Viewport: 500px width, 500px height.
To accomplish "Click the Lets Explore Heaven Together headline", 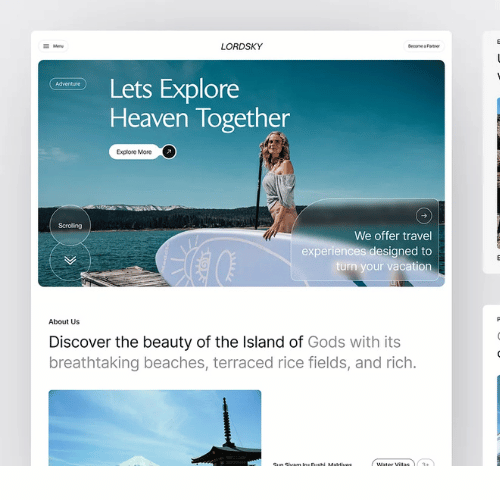I will pos(200,104).
